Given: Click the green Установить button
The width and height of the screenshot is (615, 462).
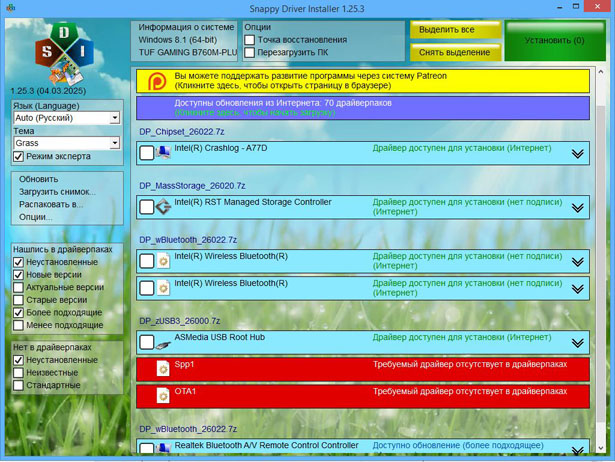Looking at the screenshot, I should (554, 41).
